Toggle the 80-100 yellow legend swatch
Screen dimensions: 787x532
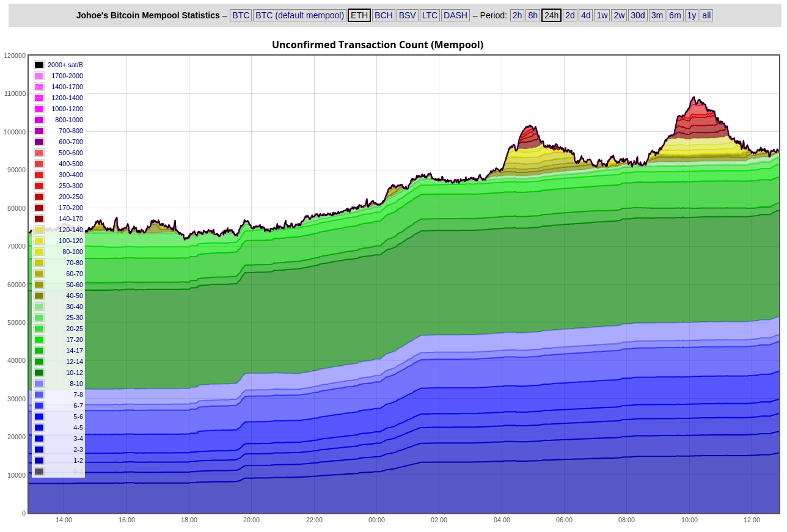point(39,252)
